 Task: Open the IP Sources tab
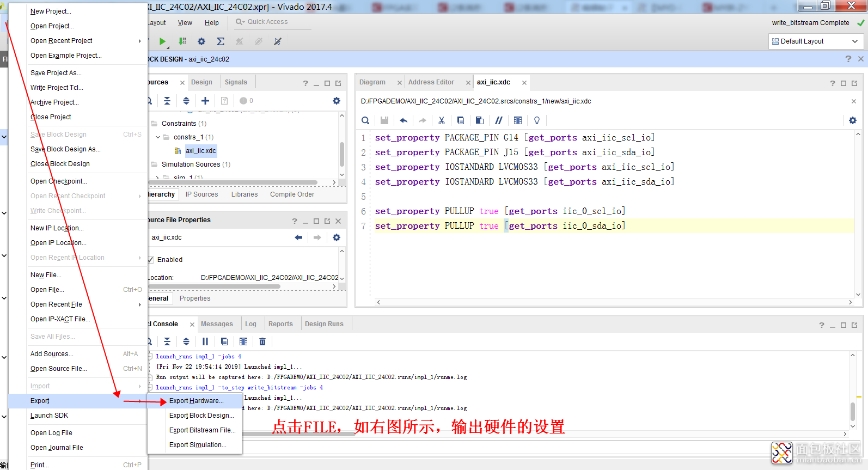201,194
